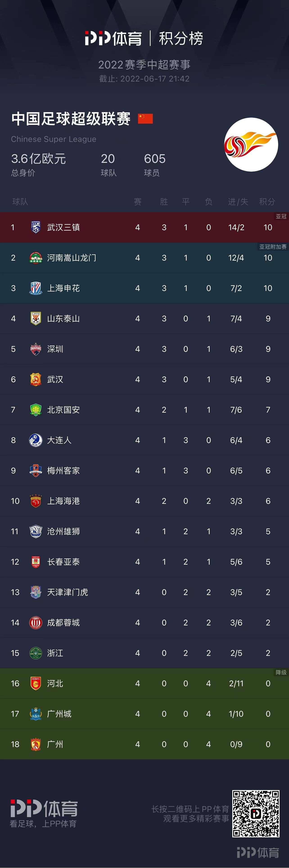The height and width of the screenshot is (868, 289).
Task: Click the 降级 (relegation) label on the Hebei row
Action: coord(281,672)
